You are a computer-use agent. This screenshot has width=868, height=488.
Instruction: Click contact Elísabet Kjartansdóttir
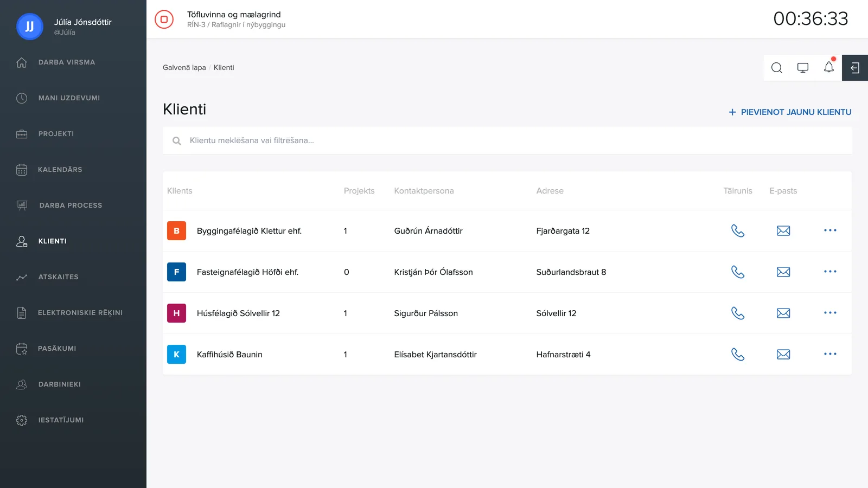click(436, 355)
